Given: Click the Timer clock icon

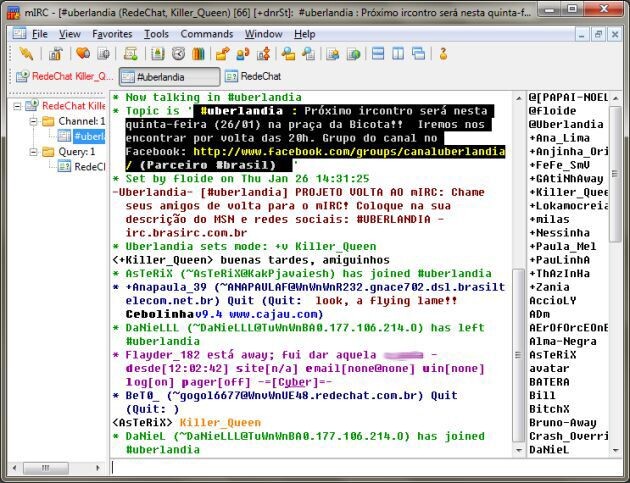Looking at the screenshot, I should (x=178, y=53).
